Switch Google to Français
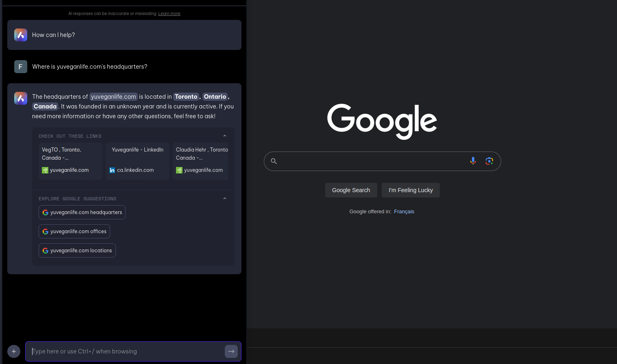 coord(404,212)
